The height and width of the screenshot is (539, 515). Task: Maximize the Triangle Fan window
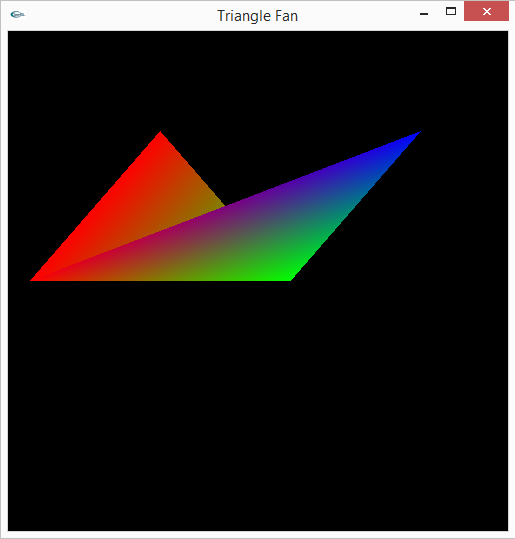(451, 12)
